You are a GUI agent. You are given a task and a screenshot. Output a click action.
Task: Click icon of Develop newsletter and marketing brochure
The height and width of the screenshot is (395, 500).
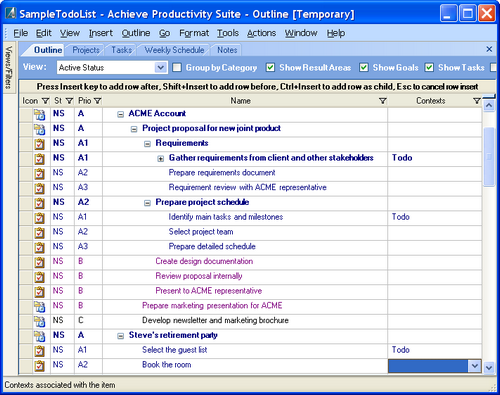point(39,321)
